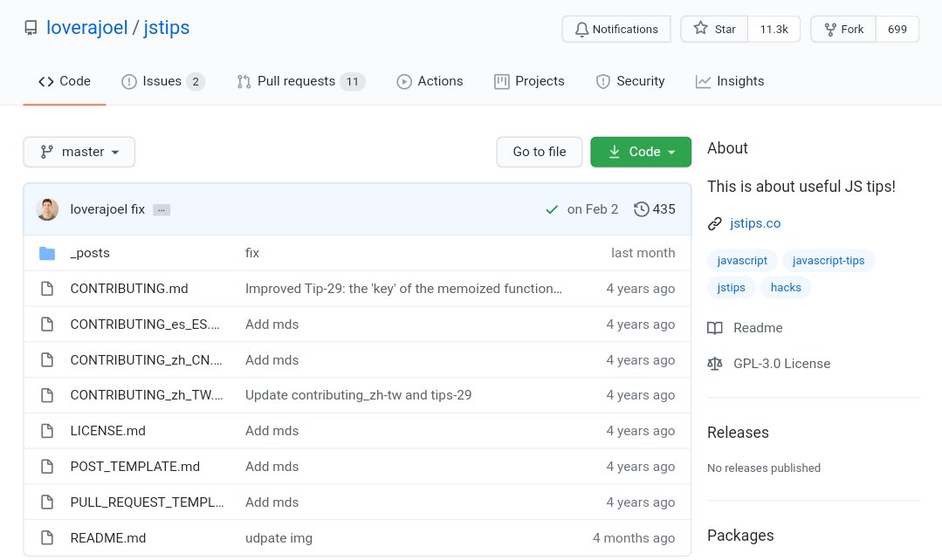Open the 'Update contributing_zh-tw and tips-29' commit
Screen dimensions: 942x560
(x=359, y=395)
